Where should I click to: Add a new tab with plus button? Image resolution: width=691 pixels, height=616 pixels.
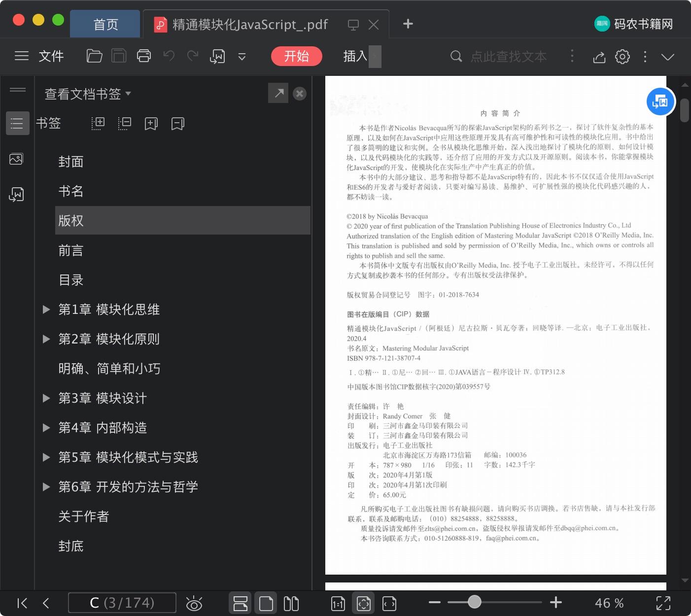click(408, 24)
